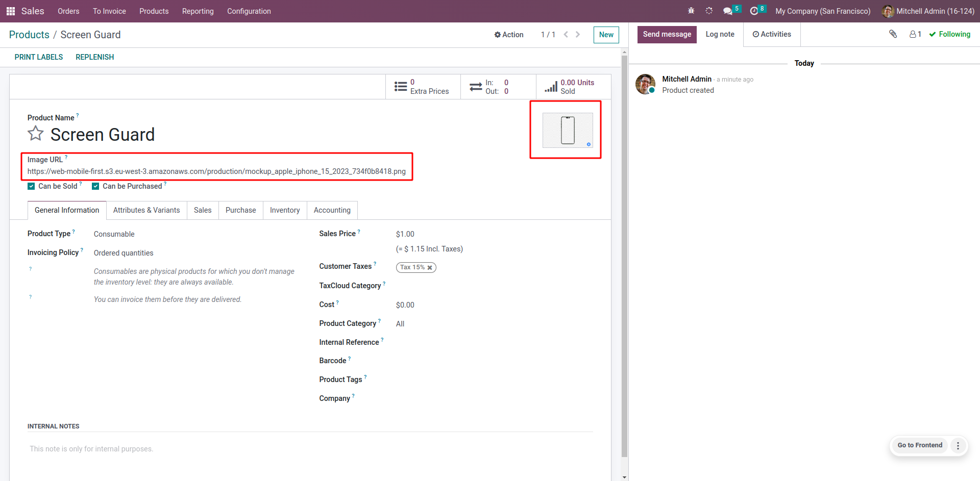
Task: Open the apps grid menu icon
Action: click(x=11, y=11)
